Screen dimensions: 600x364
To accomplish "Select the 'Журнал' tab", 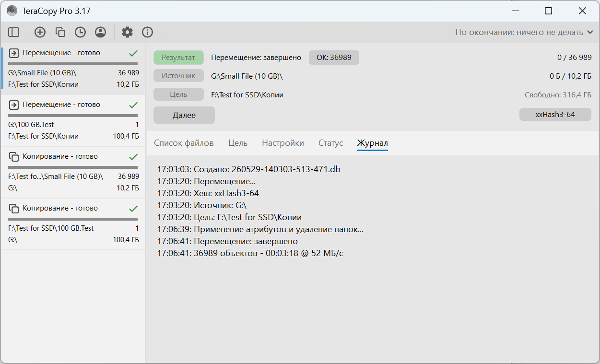I will pos(373,143).
